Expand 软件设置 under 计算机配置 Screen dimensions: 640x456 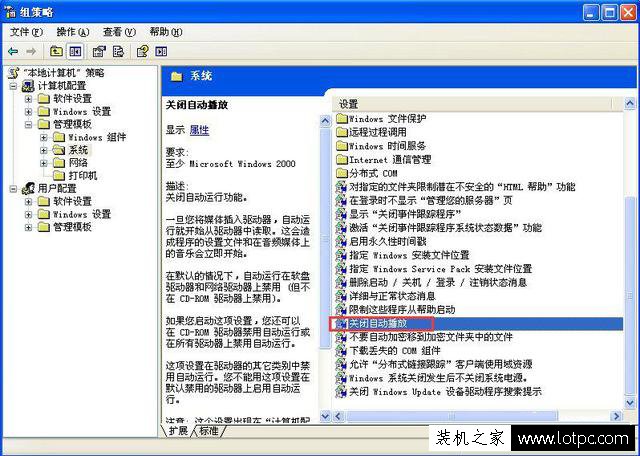[28, 99]
